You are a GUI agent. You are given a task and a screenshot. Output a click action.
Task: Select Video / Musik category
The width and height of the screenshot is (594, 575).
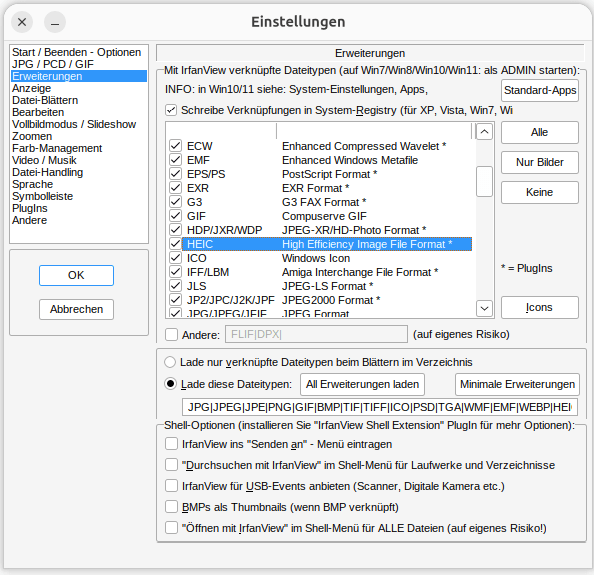pos(44,160)
